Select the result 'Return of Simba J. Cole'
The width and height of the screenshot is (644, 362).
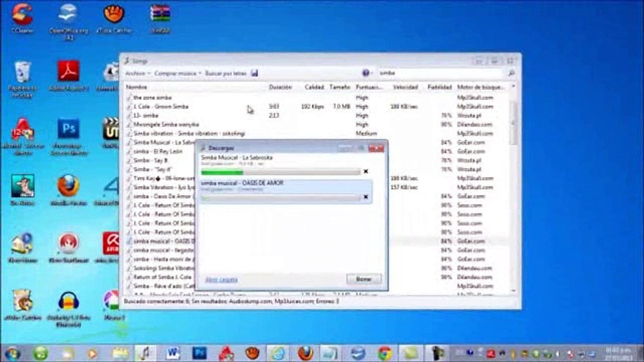163,277
